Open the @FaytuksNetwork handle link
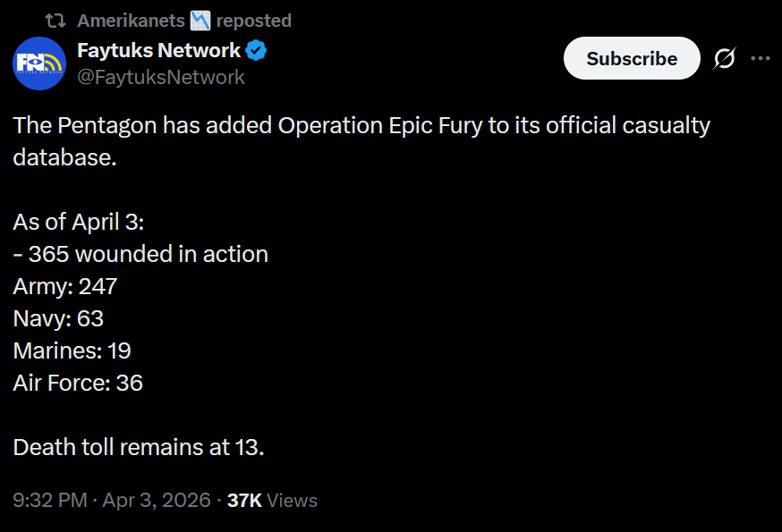The height and width of the screenshot is (532, 782). [161, 78]
